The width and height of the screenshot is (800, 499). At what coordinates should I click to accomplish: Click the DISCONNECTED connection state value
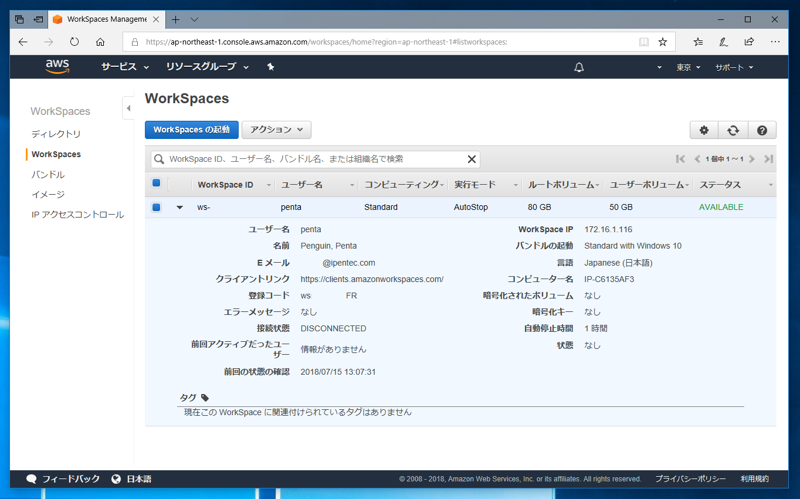tap(333, 329)
